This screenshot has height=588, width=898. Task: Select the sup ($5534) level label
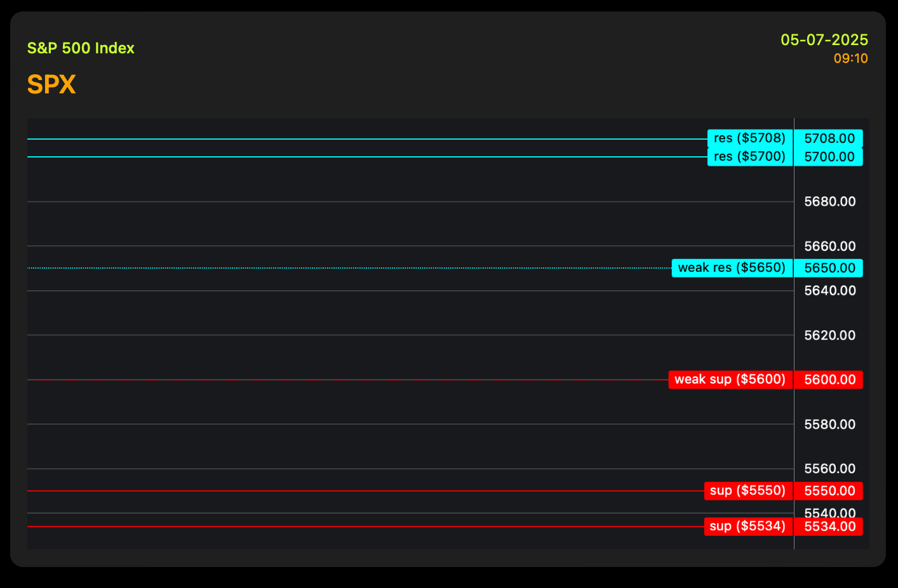pyautogui.click(x=748, y=526)
